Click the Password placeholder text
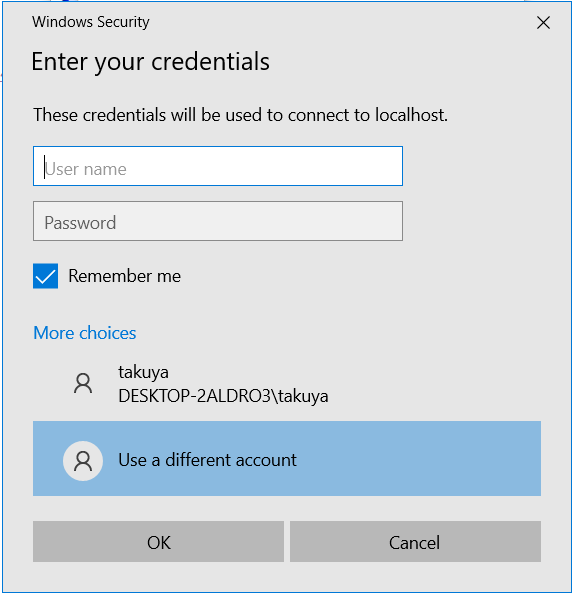Image resolution: width=577 pixels, height=598 pixels. 80,223
